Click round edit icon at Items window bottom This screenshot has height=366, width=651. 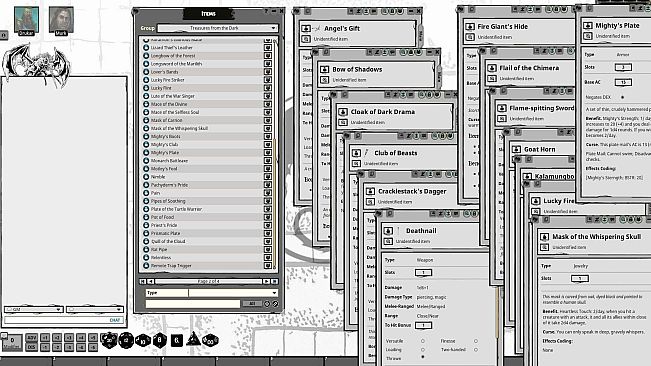click(275, 304)
